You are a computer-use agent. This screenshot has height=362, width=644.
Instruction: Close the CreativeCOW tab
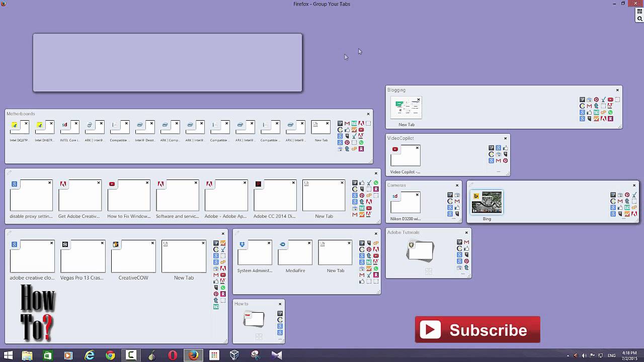tap(152, 243)
